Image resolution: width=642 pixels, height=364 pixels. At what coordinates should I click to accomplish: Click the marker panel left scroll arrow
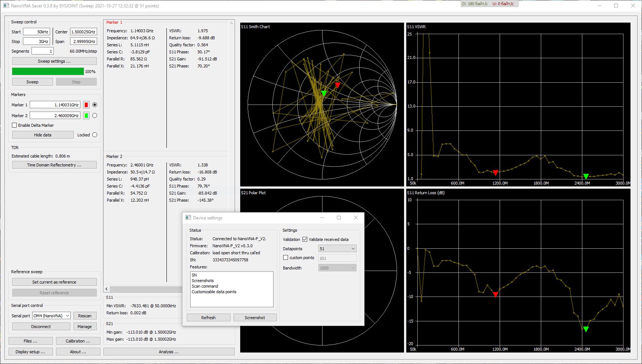107,289
